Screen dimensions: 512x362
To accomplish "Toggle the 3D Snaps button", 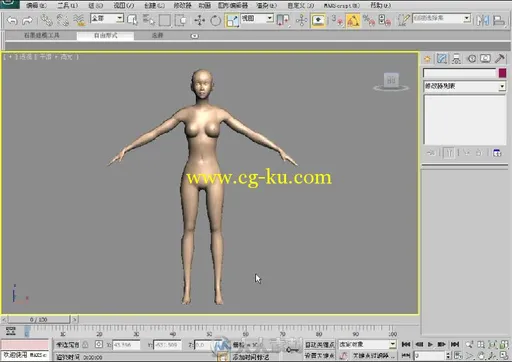I will [x=337, y=21].
